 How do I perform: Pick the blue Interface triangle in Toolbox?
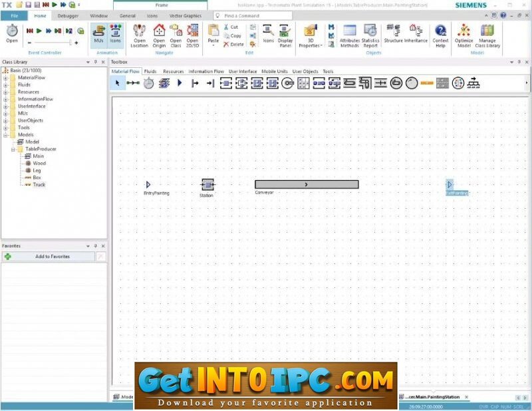tap(180, 83)
